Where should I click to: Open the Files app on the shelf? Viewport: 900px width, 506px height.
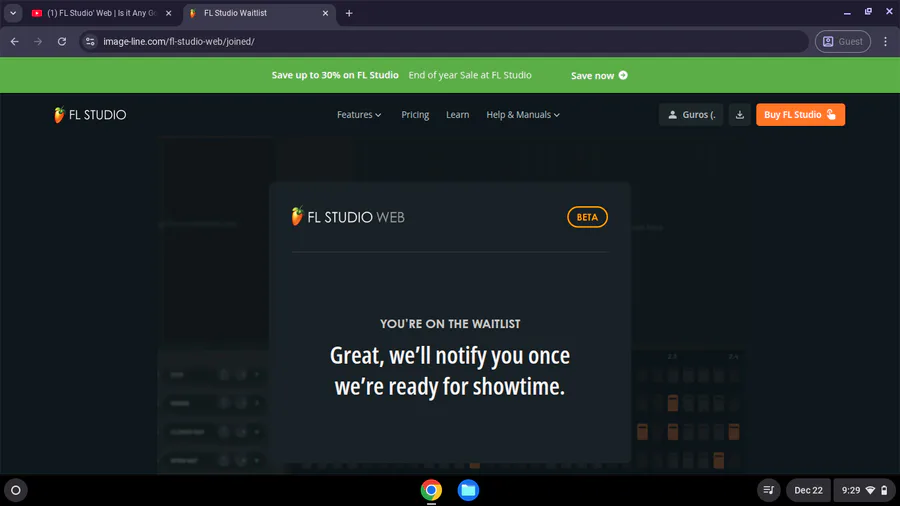(x=468, y=491)
